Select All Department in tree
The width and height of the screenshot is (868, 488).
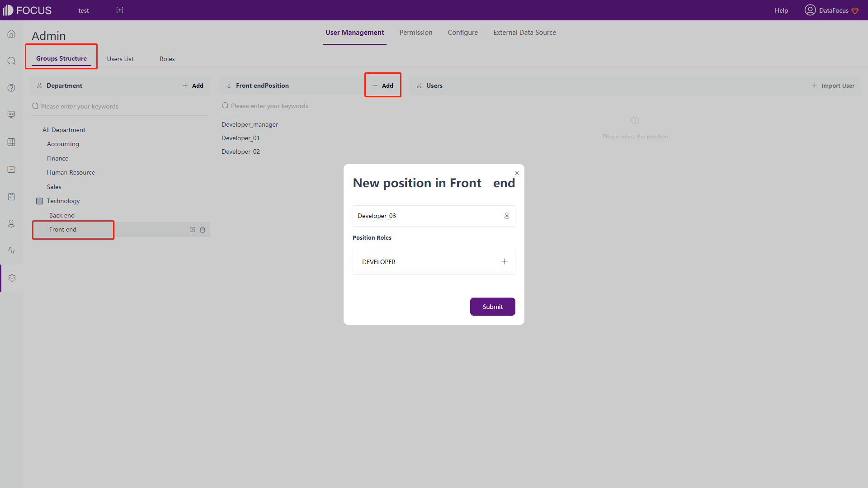64,130
